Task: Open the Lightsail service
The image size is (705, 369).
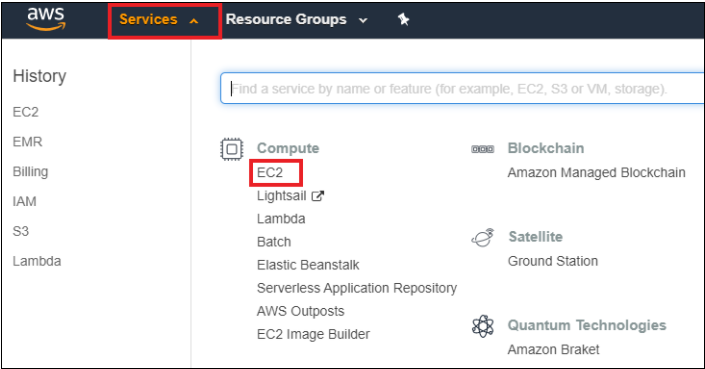Action: click(281, 196)
